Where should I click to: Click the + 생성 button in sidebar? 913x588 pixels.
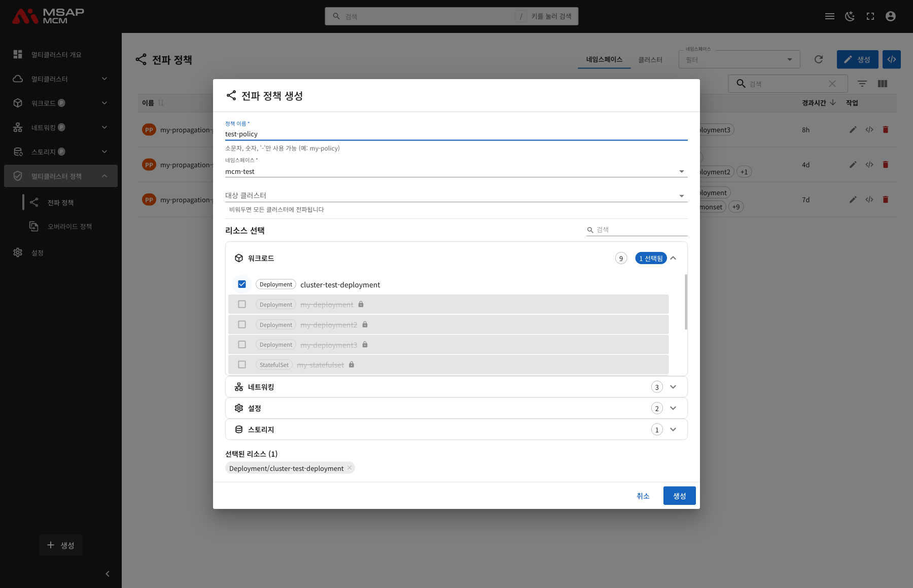coord(61,545)
